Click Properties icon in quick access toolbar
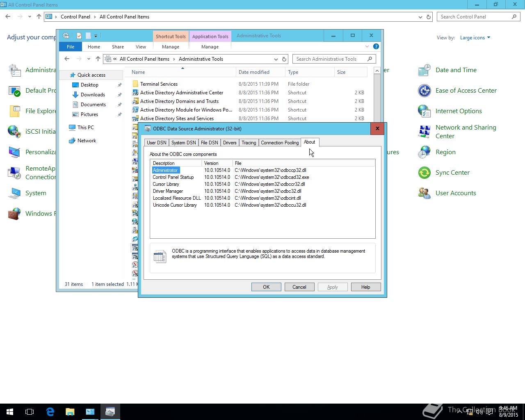525x420 pixels. pyautogui.click(x=79, y=36)
